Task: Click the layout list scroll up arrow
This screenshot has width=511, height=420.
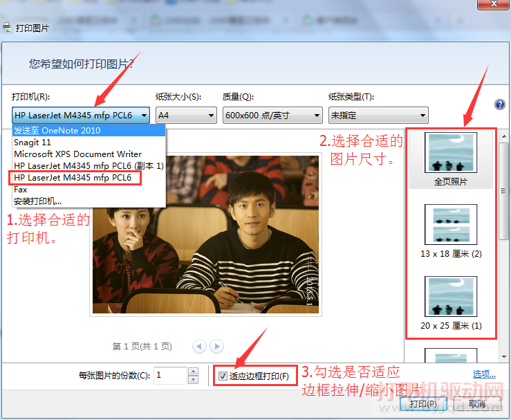Action: click(504, 136)
